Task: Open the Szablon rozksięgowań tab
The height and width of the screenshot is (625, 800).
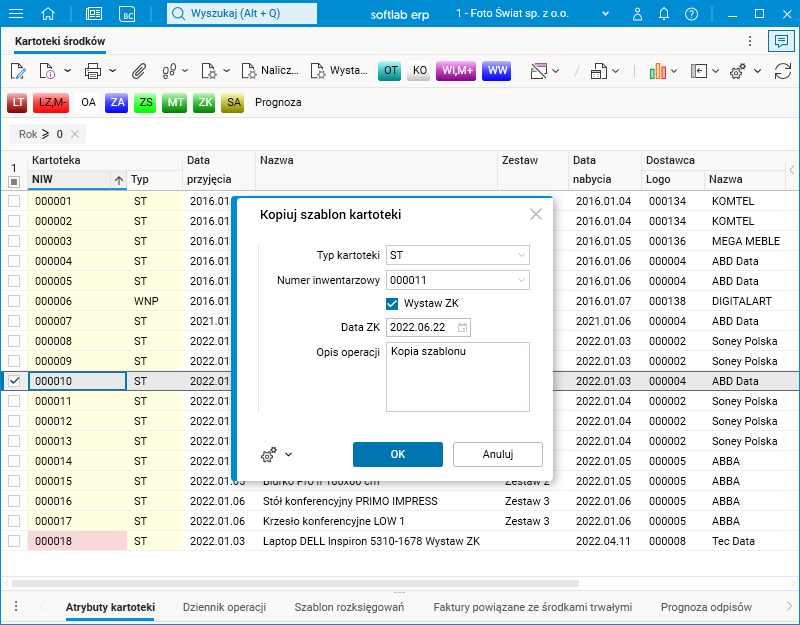Action: tap(349, 607)
